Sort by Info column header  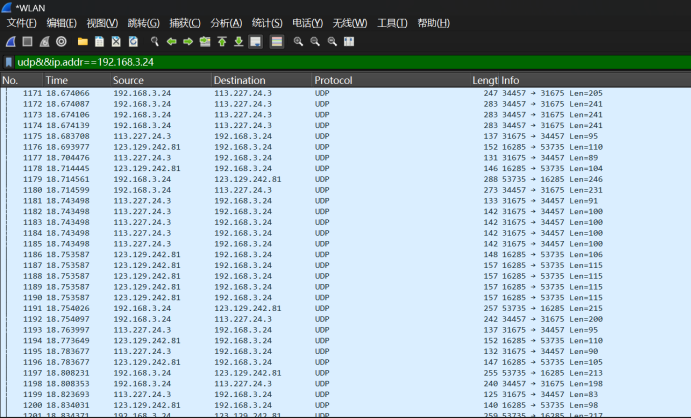tap(595, 80)
